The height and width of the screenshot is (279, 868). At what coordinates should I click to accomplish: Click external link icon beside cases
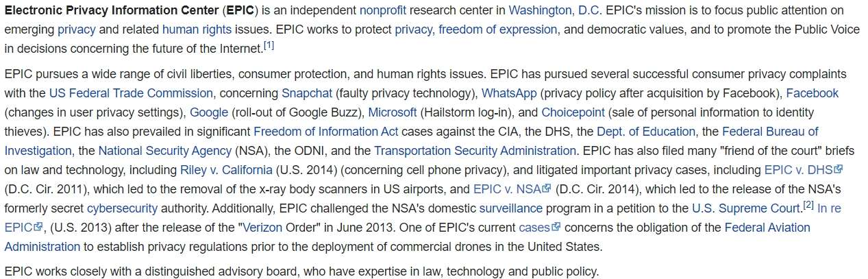pos(556,228)
